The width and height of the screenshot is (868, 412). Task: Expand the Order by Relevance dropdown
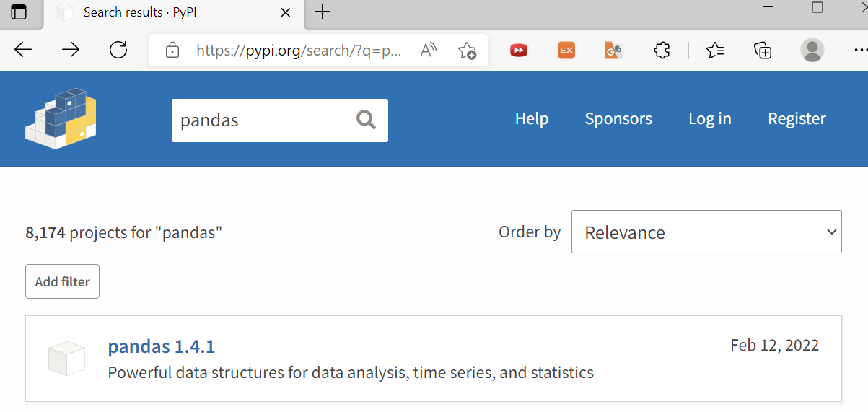coord(706,232)
